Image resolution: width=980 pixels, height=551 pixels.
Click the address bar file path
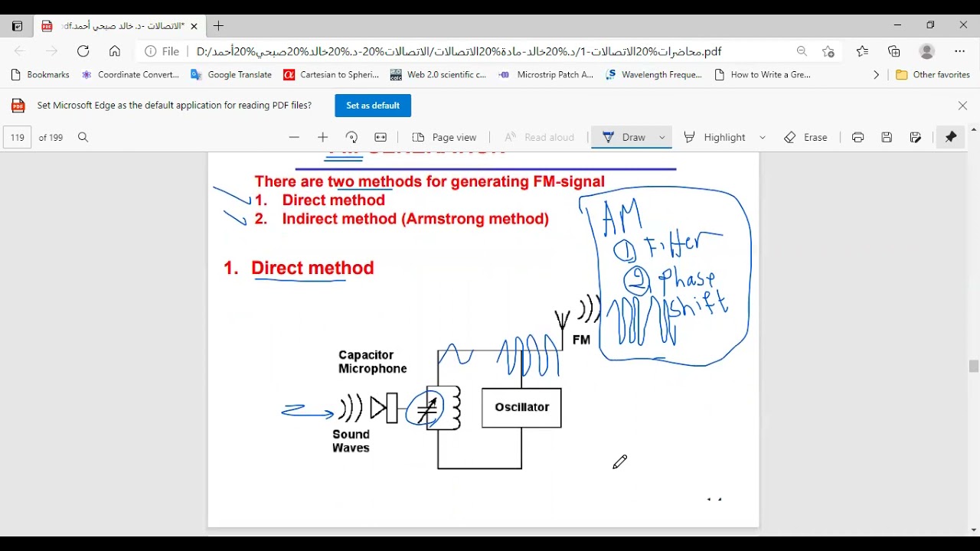[x=459, y=51]
